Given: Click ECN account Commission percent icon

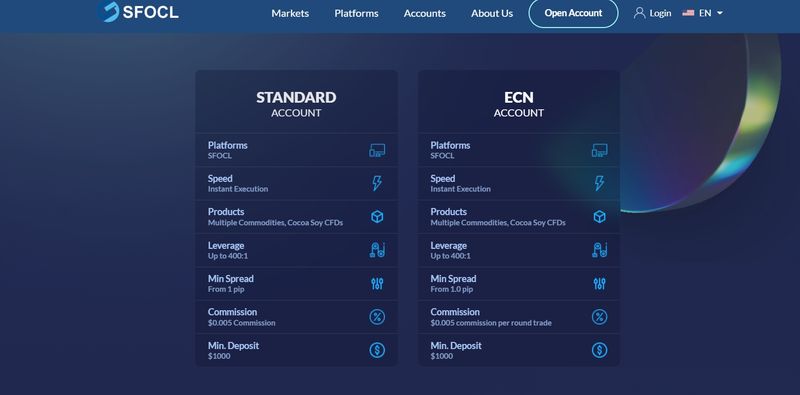Looking at the screenshot, I should pos(599,317).
